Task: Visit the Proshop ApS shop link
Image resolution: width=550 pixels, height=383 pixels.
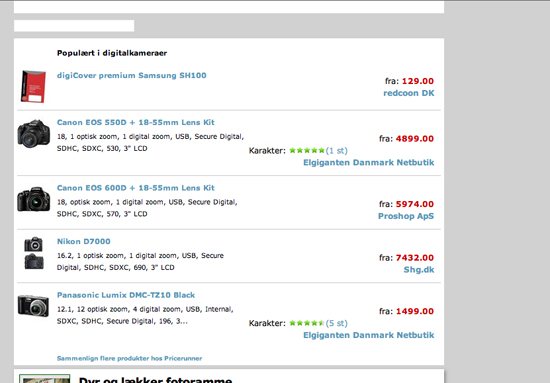Action: (406, 216)
